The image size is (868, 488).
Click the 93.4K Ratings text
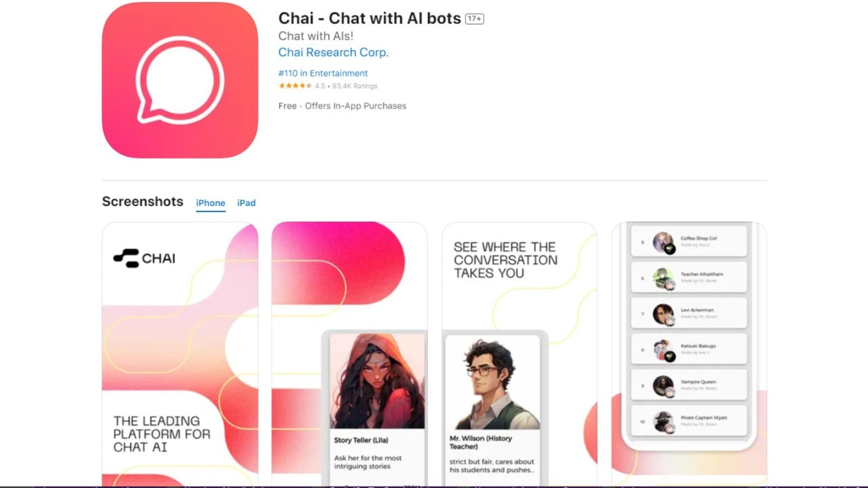pos(354,86)
